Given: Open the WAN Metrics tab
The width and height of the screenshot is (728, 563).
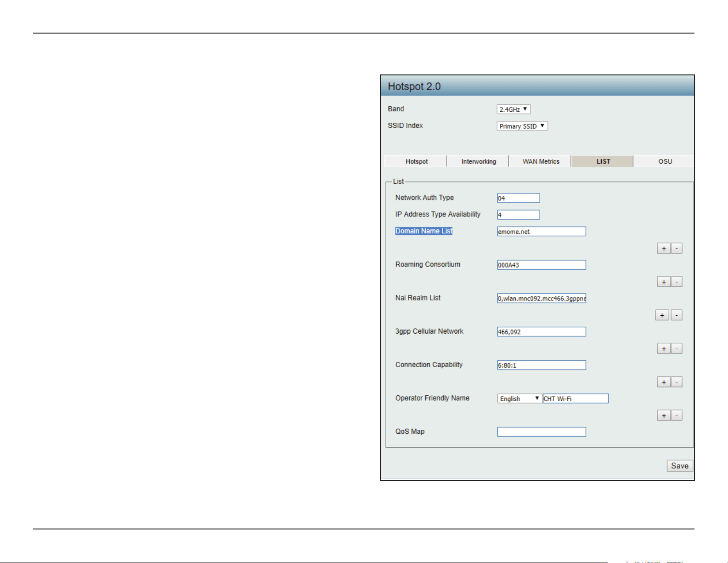Looking at the screenshot, I should (541, 161).
